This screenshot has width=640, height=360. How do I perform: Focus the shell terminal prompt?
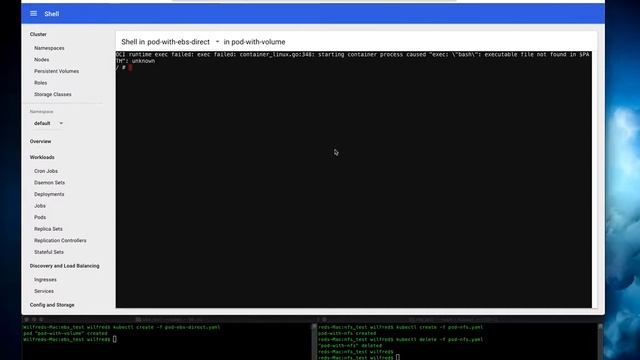124,67
